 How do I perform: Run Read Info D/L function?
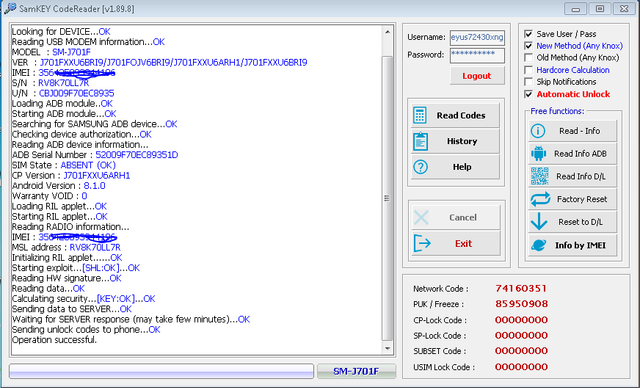click(x=572, y=177)
